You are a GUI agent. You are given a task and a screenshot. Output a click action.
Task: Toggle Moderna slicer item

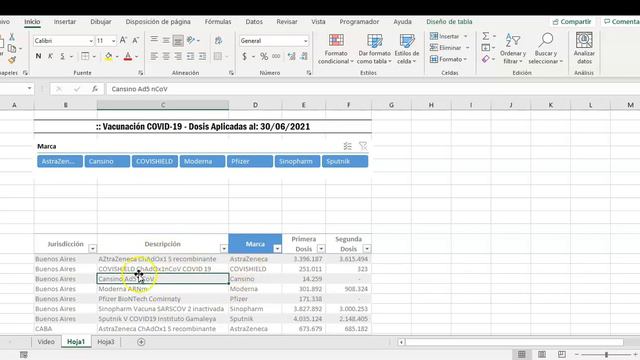pyautogui.click(x=202, y=161)
